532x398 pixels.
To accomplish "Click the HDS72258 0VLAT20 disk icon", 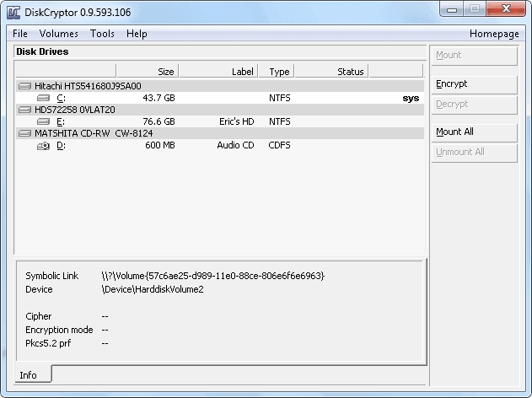I will point(24,110).
